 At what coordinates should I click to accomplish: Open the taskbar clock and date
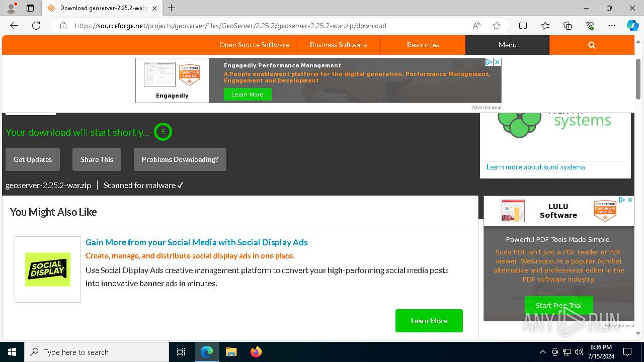click(x=601, y=352)
